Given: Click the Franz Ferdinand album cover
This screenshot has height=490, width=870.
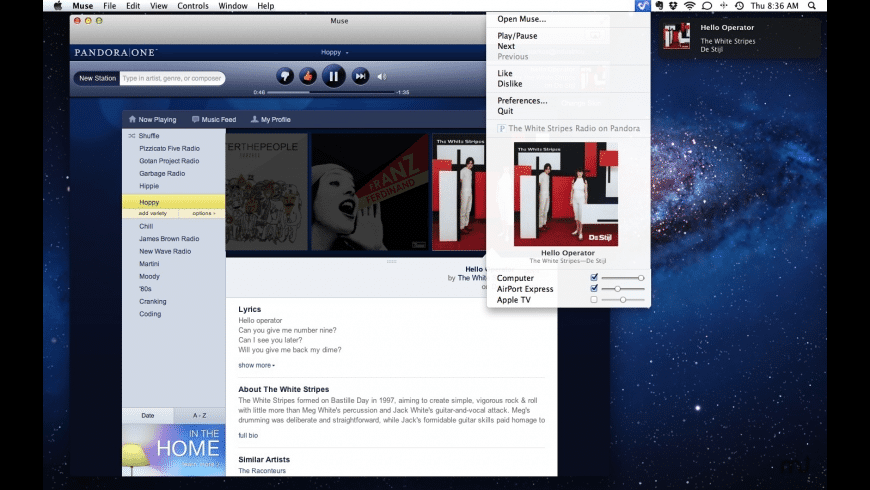Looking at the screenshot, I should coord(370,192).
